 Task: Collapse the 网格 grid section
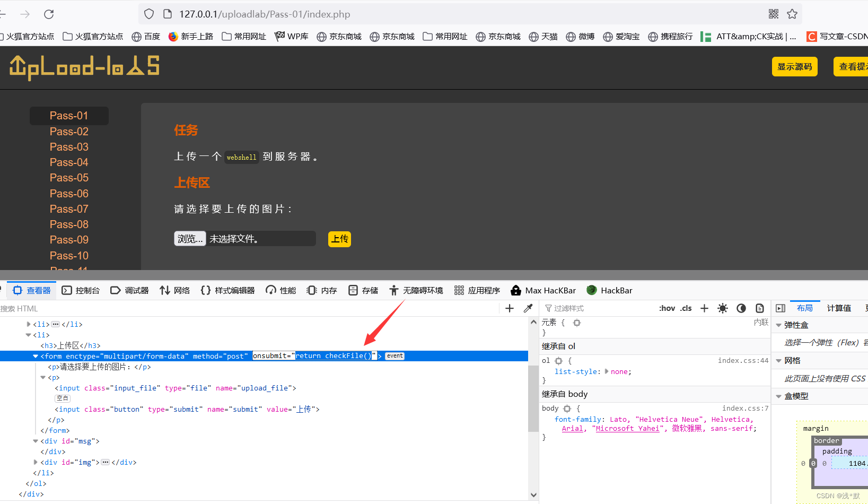point(779,361)
